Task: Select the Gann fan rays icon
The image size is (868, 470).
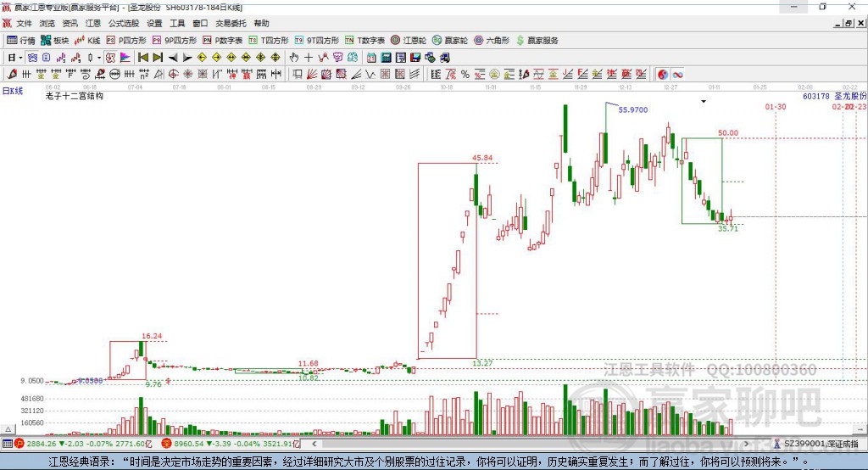Action: click(312, 75)
